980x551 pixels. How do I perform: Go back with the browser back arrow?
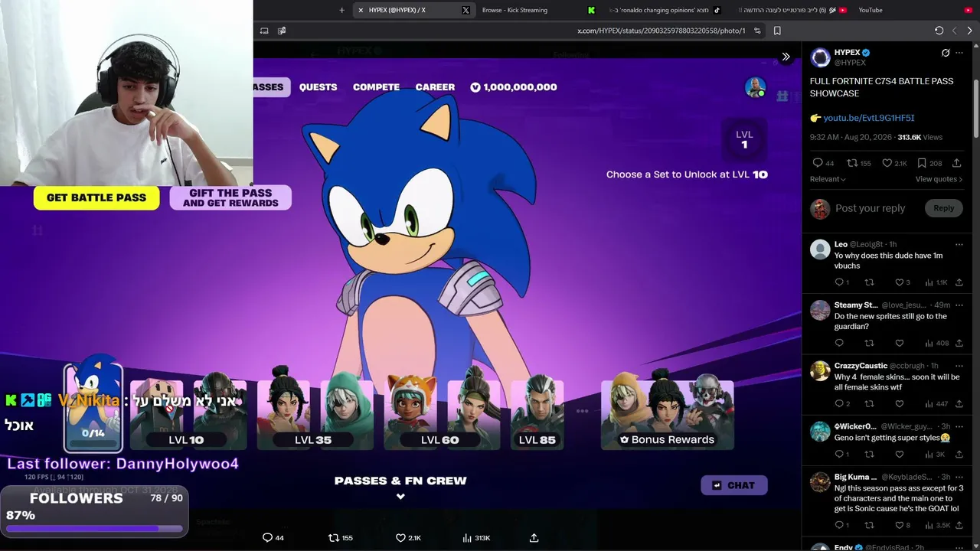pos(954,31)
